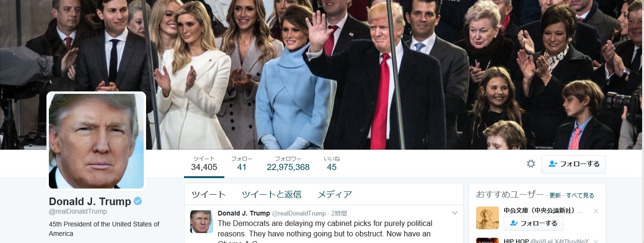Dismiss the 中公文庫 suggested user

pos(596,211)
